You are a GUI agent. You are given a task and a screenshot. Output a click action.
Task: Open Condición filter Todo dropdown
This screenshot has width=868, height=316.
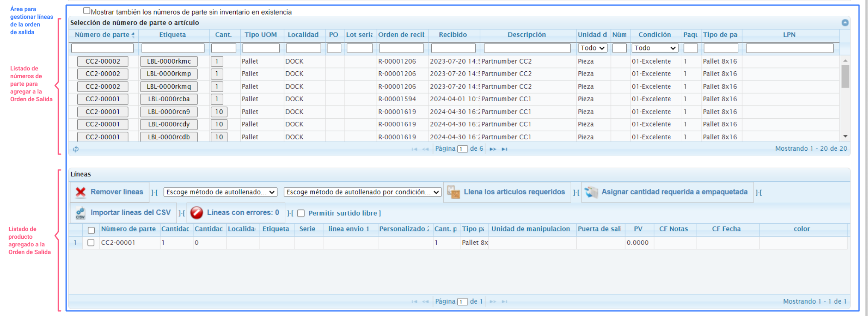[x=655, y=48]
